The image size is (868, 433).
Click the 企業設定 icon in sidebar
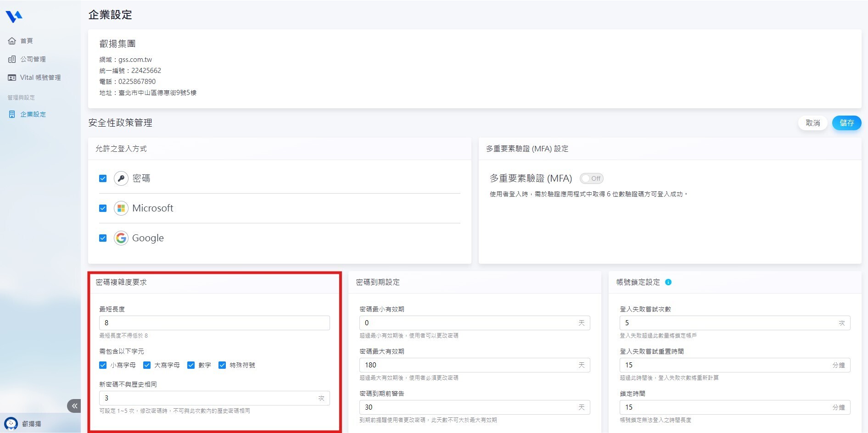11,114
